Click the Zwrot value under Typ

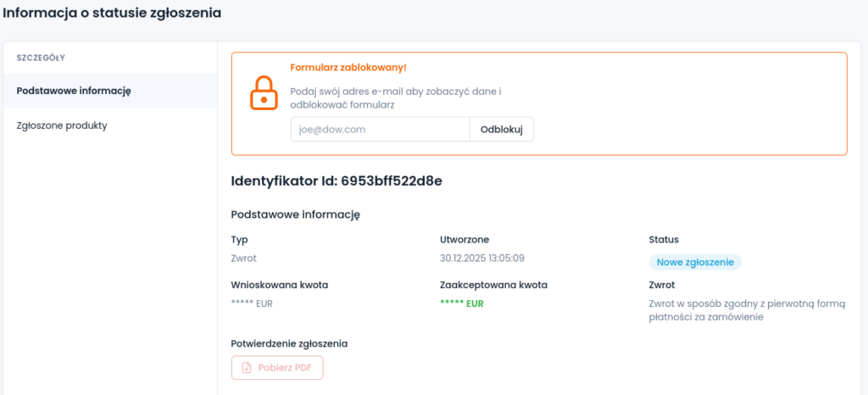[243, 258]
